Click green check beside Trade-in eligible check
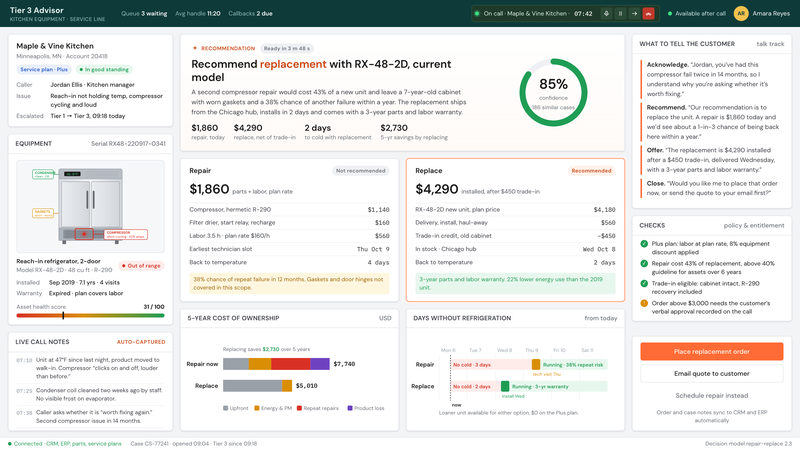The image size is (800, 450). point(644,283)
